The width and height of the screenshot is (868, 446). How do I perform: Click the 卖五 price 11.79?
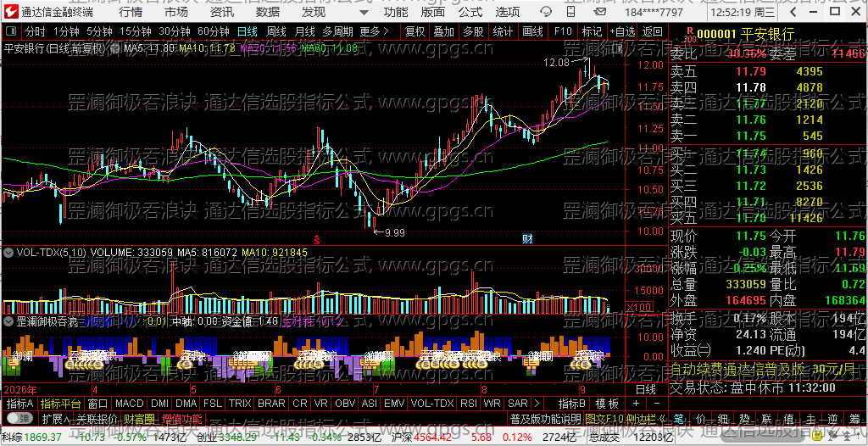click(x=751, y=71)
